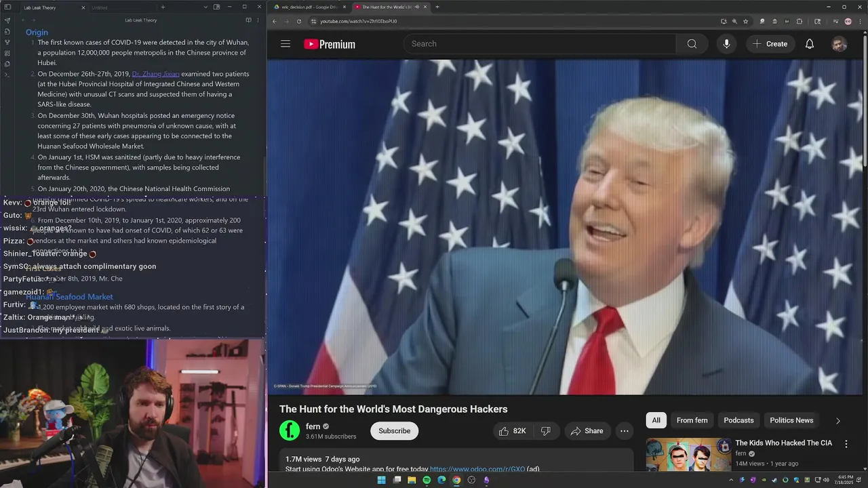Screen dimensions: 868x488
Task: Switch to Google Drive PDF tab
Action: coord(309,7)
